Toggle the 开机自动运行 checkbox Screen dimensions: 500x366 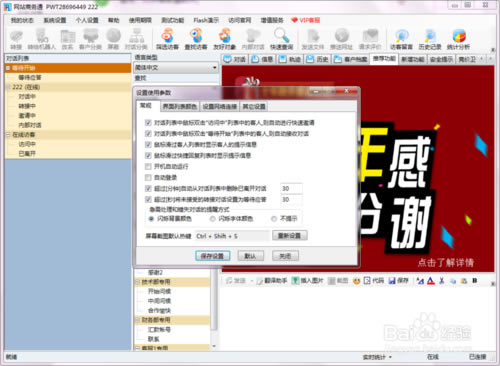point(148,166)
